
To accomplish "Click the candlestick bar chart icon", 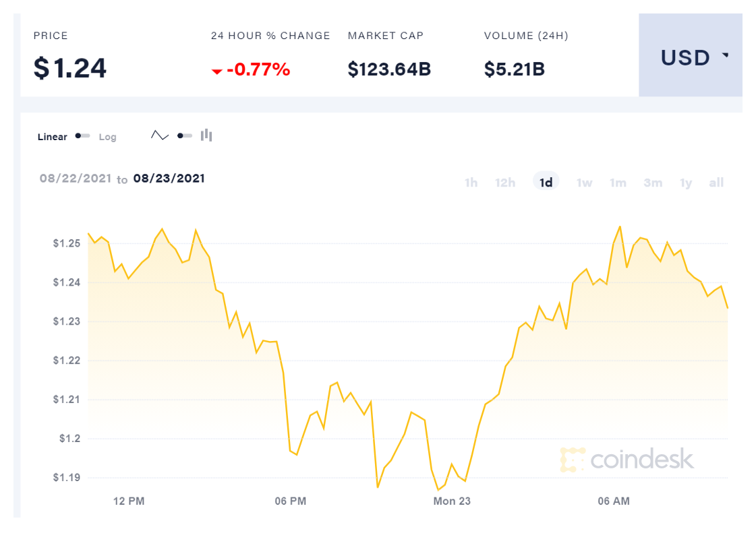I will (206, 135).
